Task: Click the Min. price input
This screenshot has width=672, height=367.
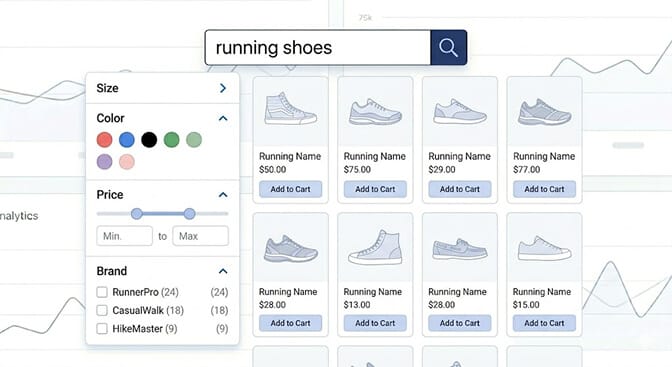Action: click(x=124, y=236)
